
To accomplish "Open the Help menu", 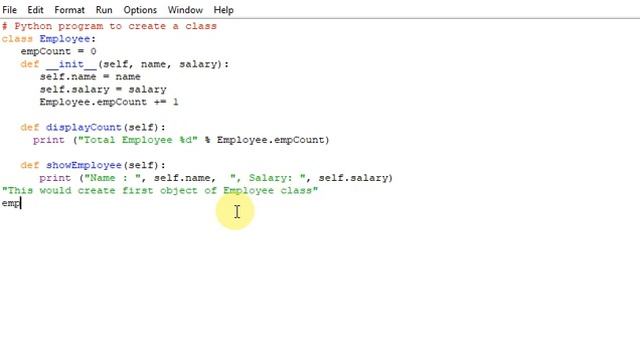I will tap(223, 10).
